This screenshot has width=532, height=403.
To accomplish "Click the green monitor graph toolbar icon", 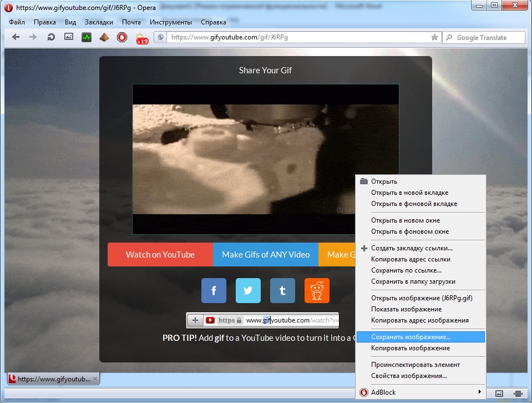I will click(87, 37).
